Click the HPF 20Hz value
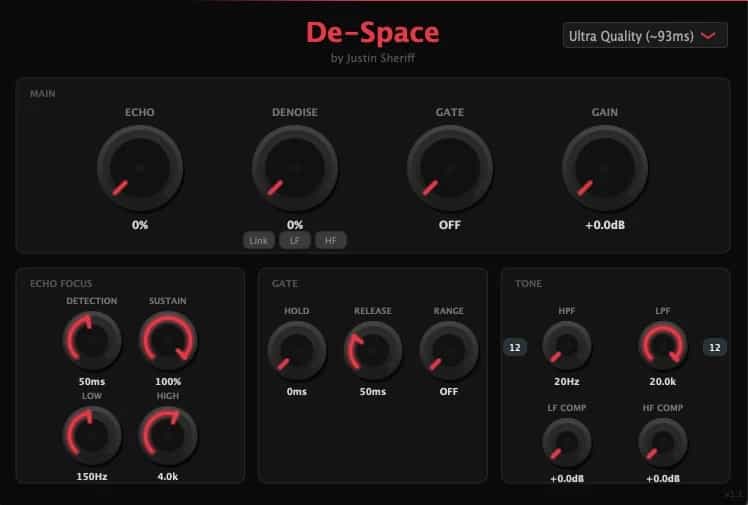 point(567,381)
